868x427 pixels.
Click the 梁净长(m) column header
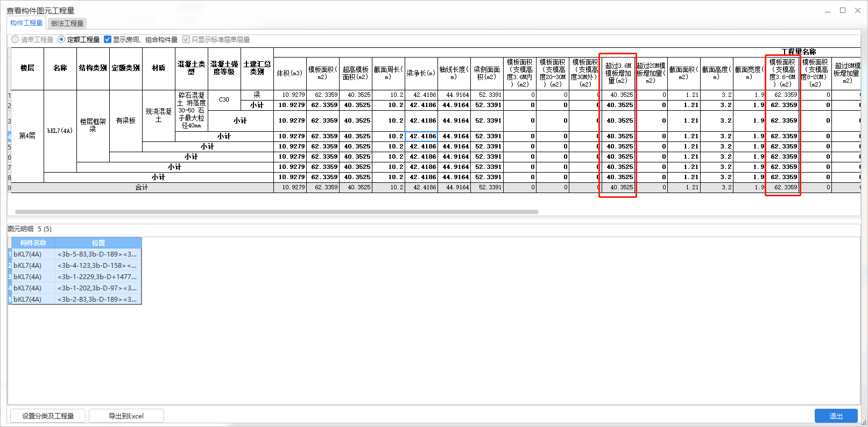pyautogui.click(x=421, y=73)
